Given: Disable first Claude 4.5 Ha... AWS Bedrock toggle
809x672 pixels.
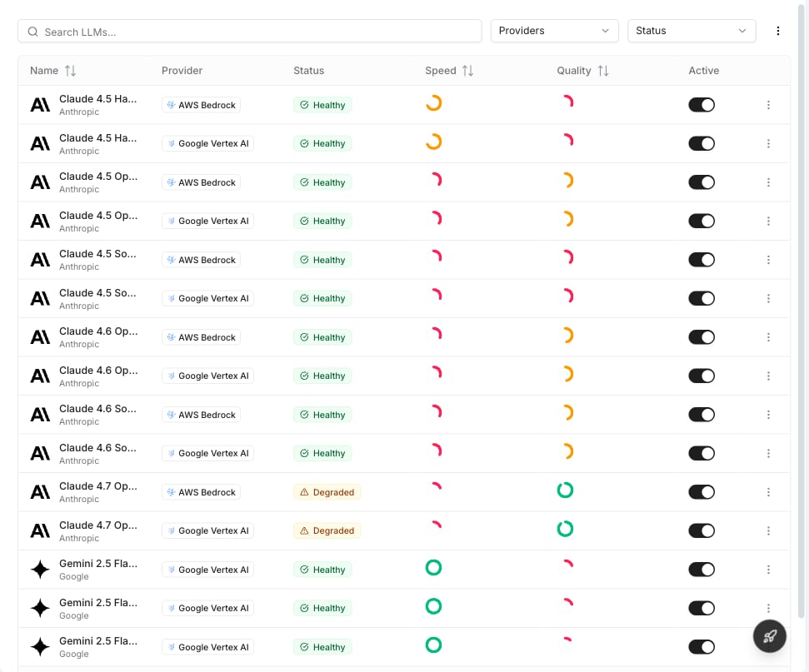Looking at the screenshot, I should [x=702, y=105].
